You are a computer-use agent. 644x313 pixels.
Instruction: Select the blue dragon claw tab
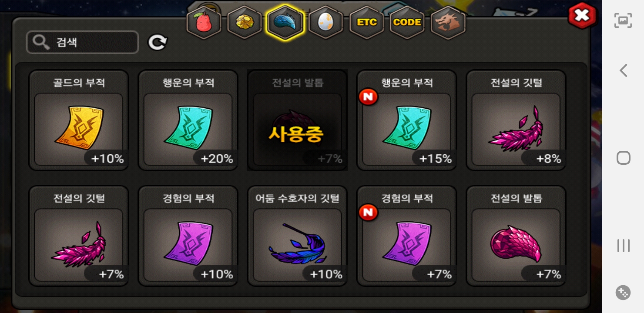coord(285,23)
